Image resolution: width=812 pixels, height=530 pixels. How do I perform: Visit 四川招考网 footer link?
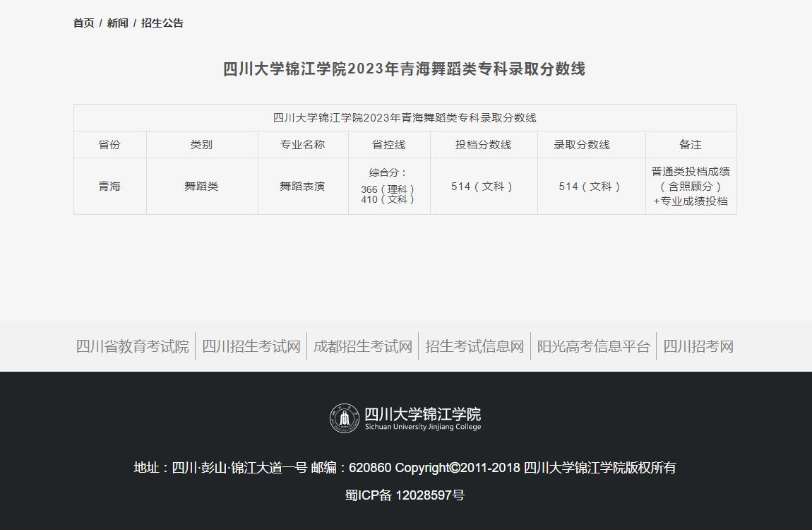[x=698, y=346]
